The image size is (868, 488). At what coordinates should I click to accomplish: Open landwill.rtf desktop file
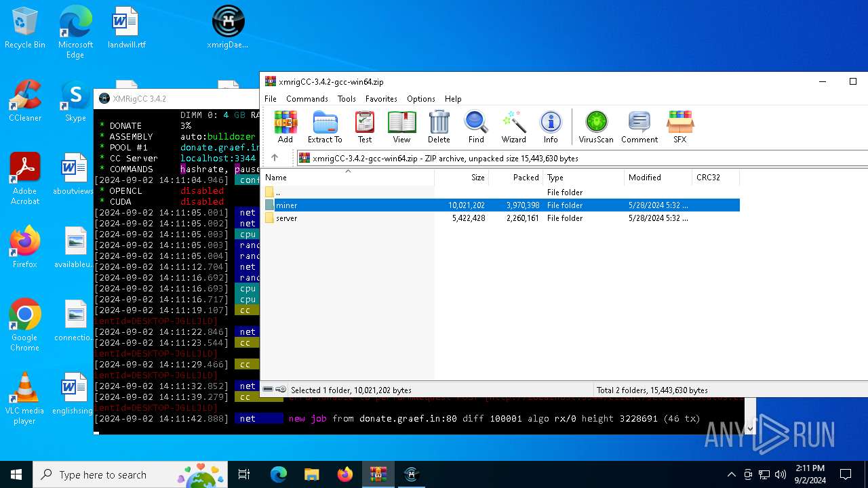(127, 28)
